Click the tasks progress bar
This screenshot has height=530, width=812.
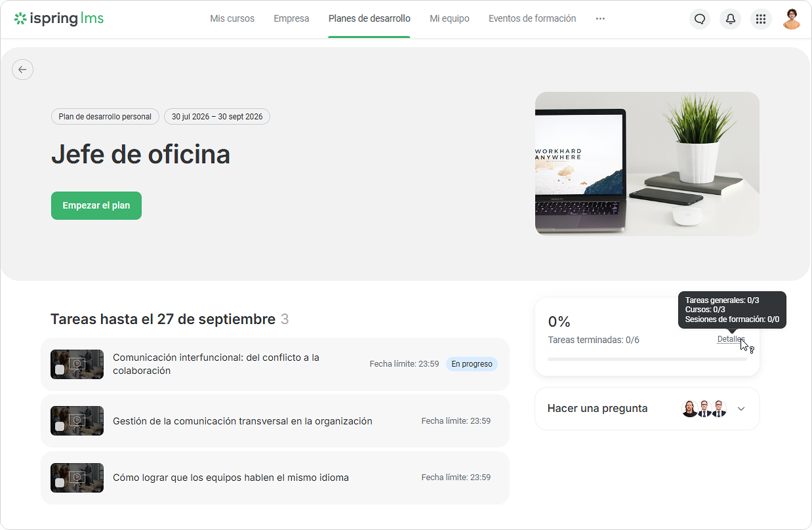coord(647,359)
